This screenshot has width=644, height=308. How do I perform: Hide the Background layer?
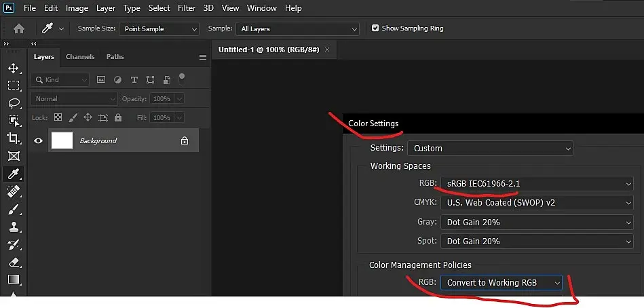(x=39, y=140)
